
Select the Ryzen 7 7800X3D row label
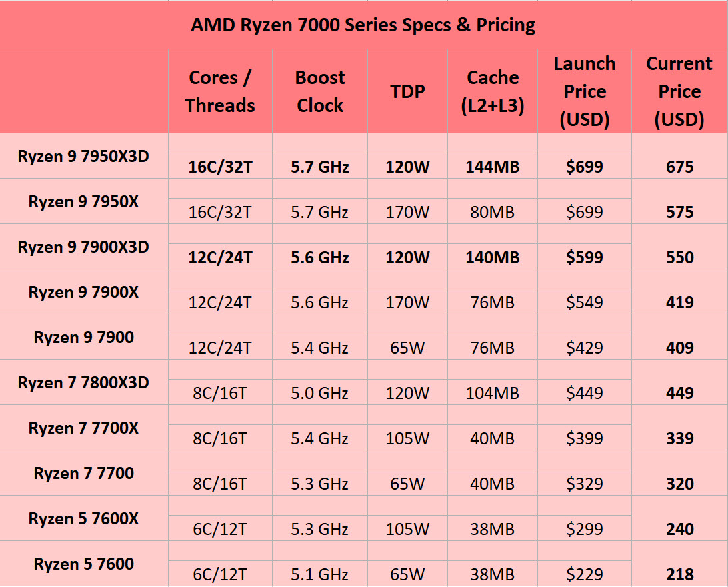pyautogui.click(x=83, y=383)
